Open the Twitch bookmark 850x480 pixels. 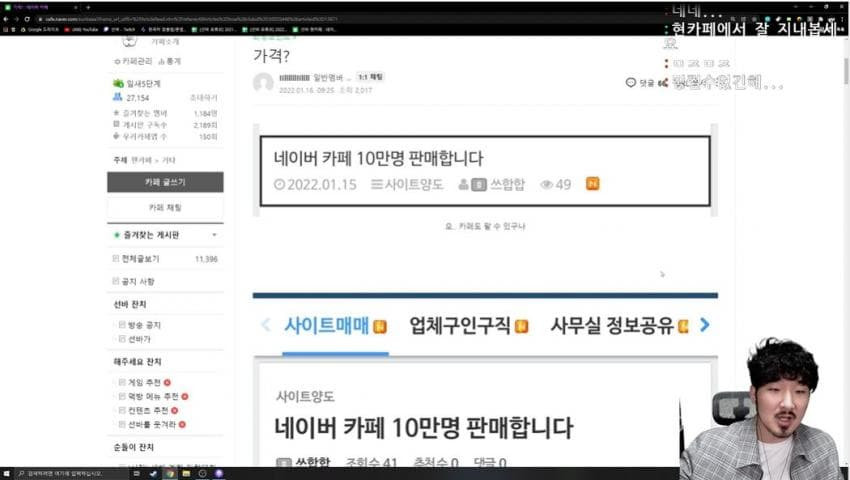(x=120, y=29)
